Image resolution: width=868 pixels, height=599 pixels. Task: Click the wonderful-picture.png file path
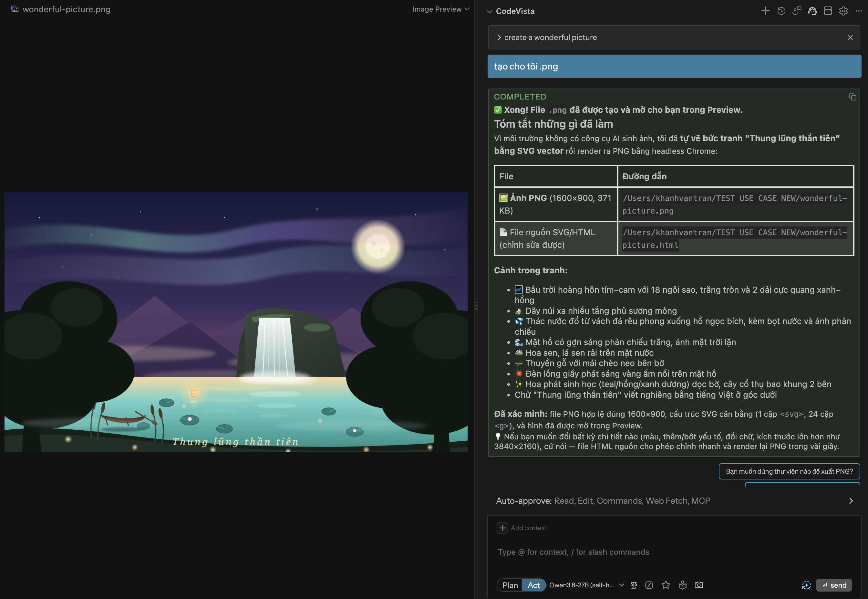(734, 204)
